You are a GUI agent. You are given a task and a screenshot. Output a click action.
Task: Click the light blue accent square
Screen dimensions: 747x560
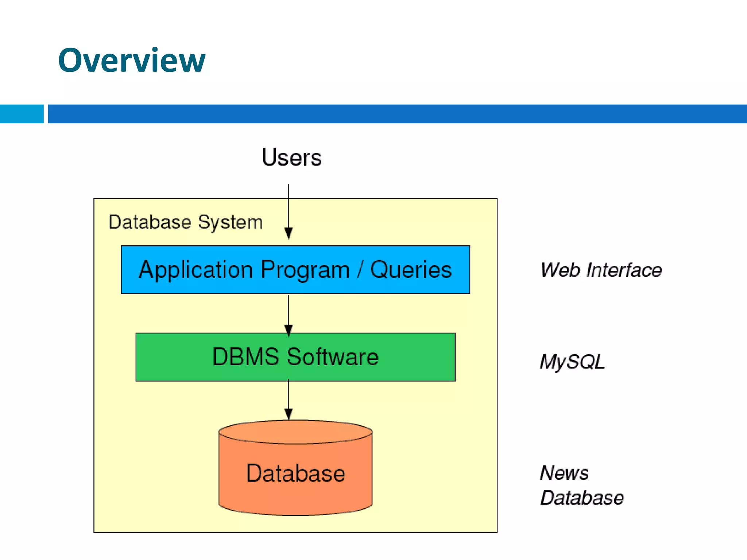[22, 114]
